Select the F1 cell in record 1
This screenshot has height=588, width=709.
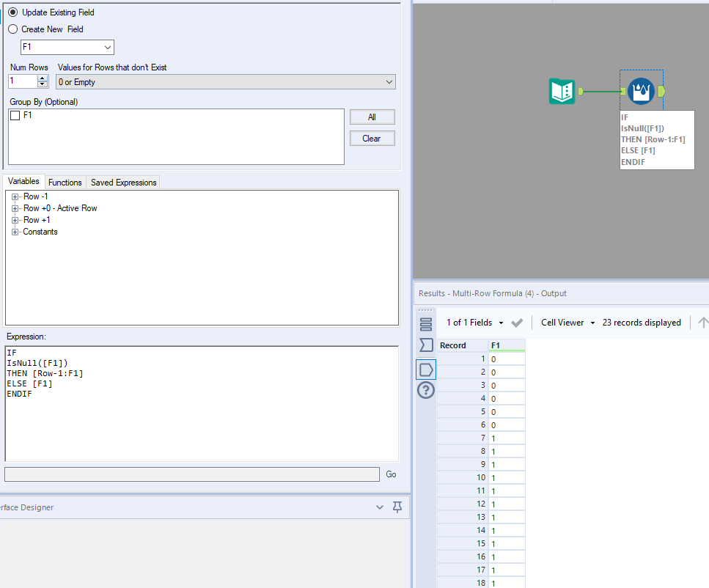point(507,359)
